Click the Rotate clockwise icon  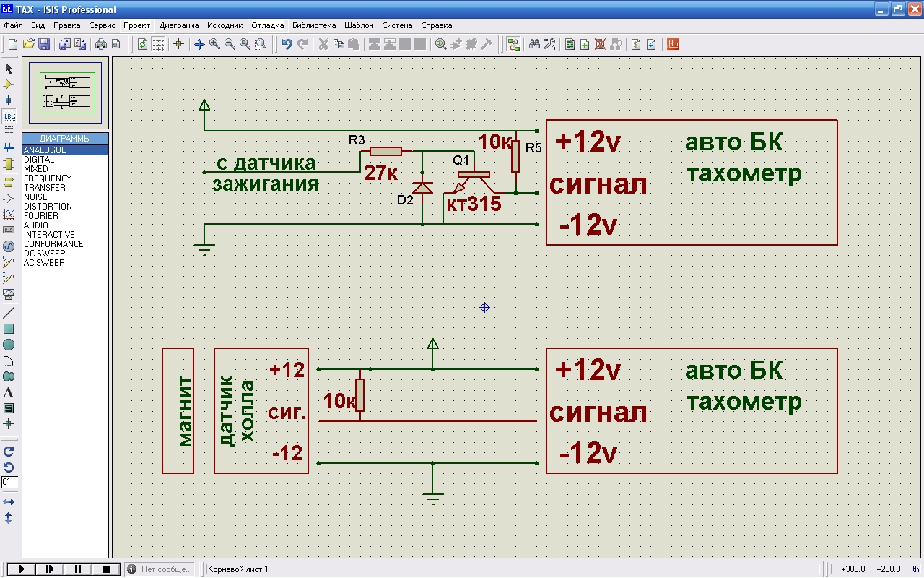click(x=9, y=452)
